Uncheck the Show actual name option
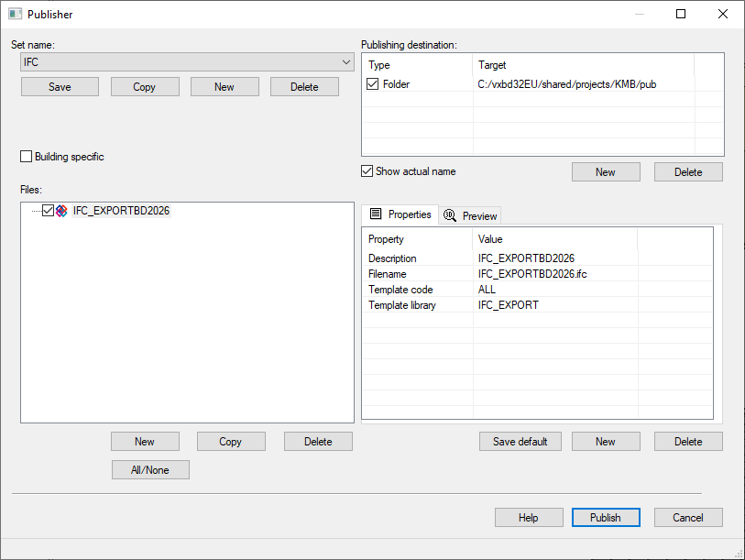This screenshot has width=745, height=560. pyautogui.click(x=367, y=171)
